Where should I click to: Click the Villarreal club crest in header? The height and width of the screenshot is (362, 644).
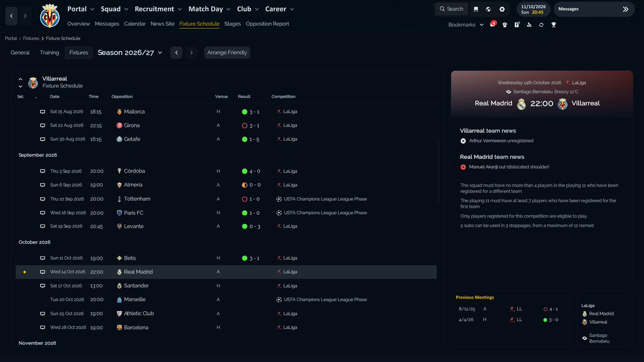pos(50,16)
